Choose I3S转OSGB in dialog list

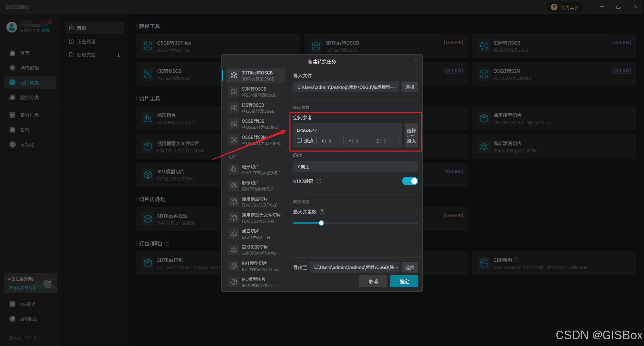coord(255,108)
